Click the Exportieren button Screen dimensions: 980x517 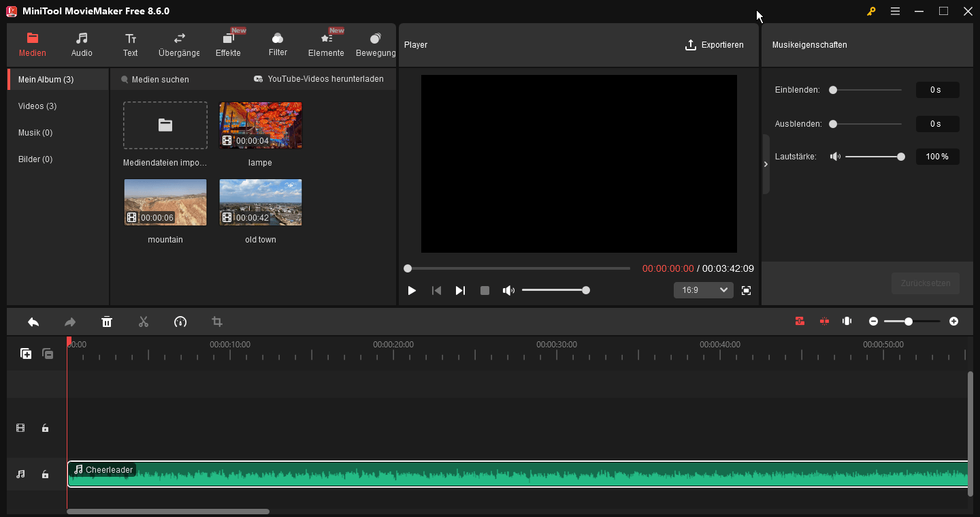click(715, 45)
